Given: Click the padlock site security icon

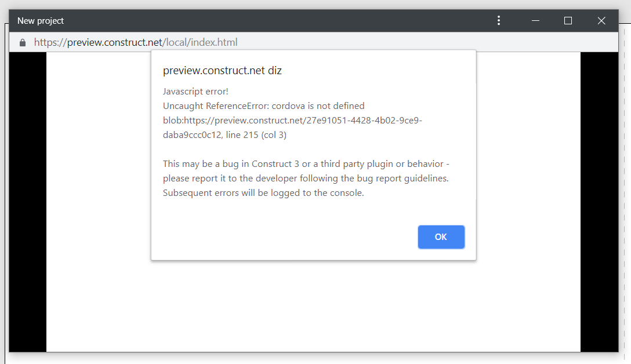Looking at the screenshot, I should click(x=23, y=43).
